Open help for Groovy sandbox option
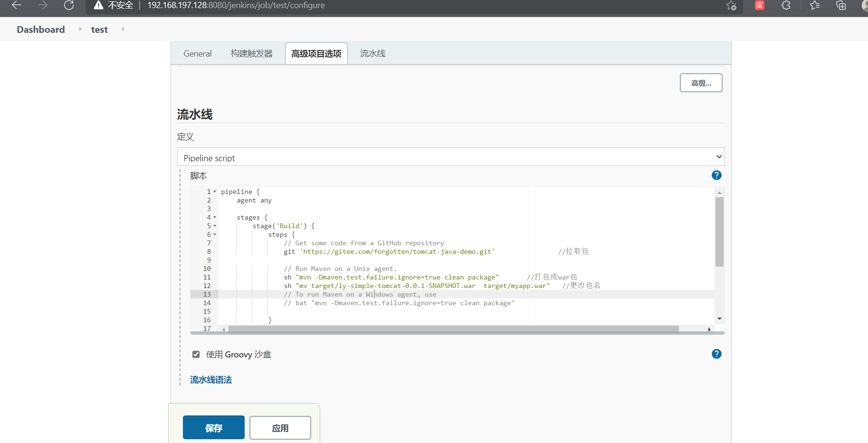This screenshot has width=868, height=443. tap(716, 354)
